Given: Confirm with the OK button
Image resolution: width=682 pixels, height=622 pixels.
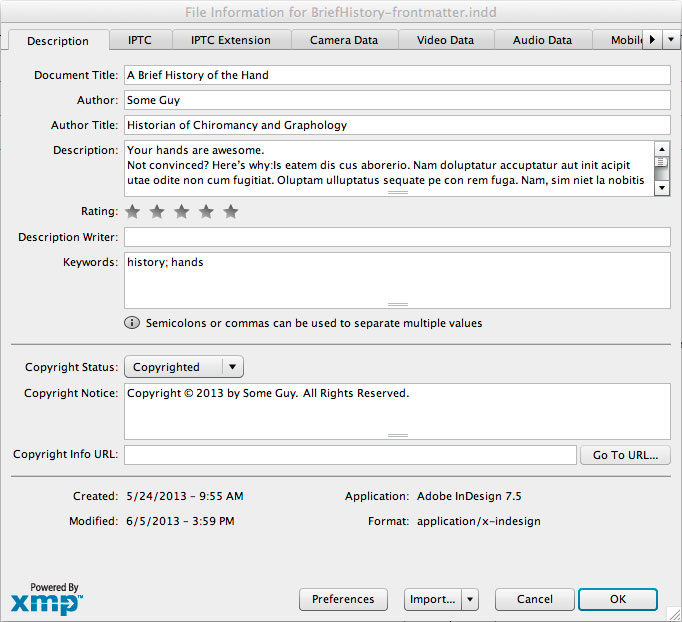Looking at the screenshot, I should tap(617, 600).
